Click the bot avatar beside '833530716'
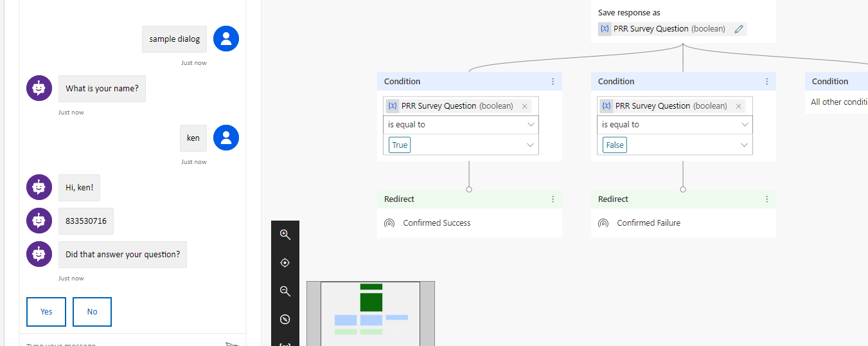Screen dimensions: 868x346 coord(39,221)
